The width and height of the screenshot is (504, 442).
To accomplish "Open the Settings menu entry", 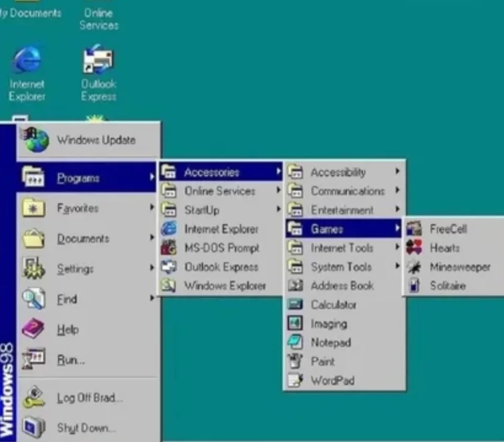I will (x=75, y=269).
